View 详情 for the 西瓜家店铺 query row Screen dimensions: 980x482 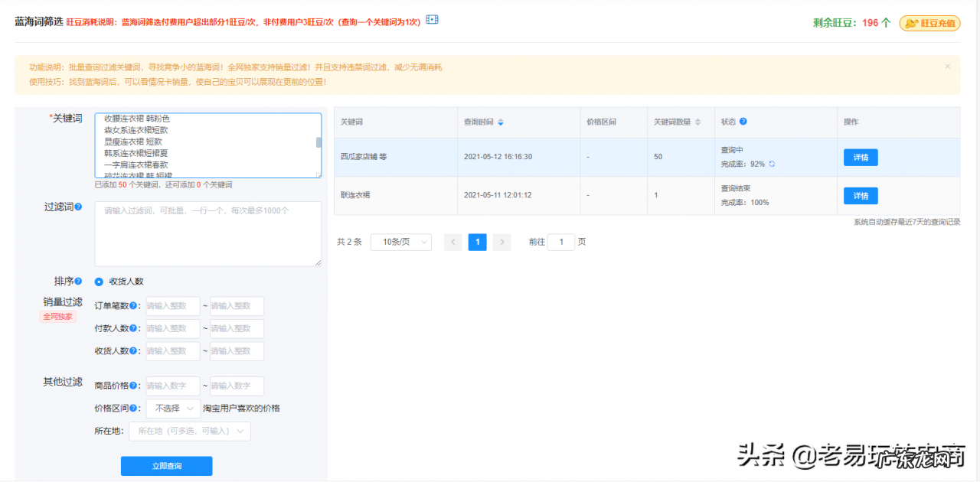(x=860, y=157)
